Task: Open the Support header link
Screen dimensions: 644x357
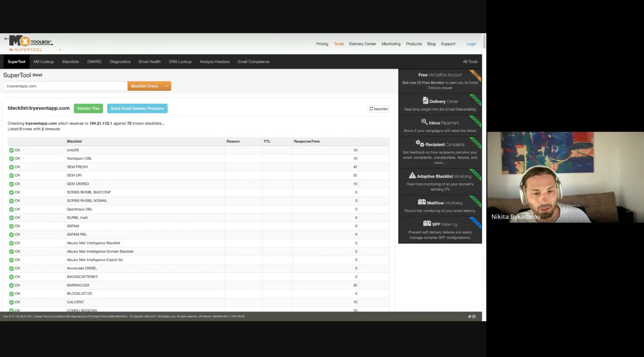Action: (448, 44)
